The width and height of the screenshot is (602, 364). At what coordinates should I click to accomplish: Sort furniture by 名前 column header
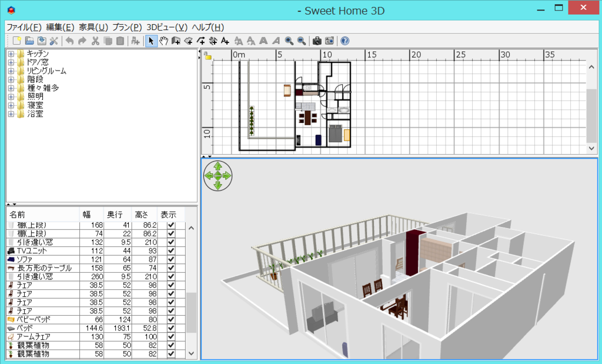pos(43,215)
